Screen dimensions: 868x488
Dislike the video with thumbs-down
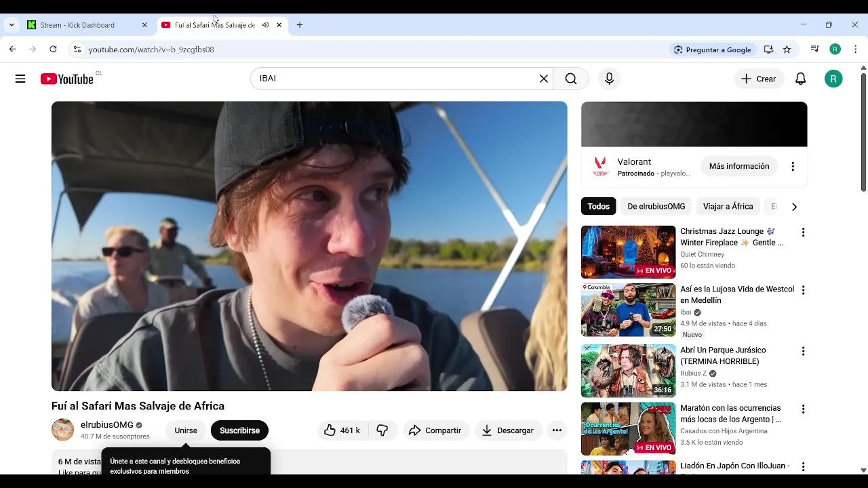(382, 430)
